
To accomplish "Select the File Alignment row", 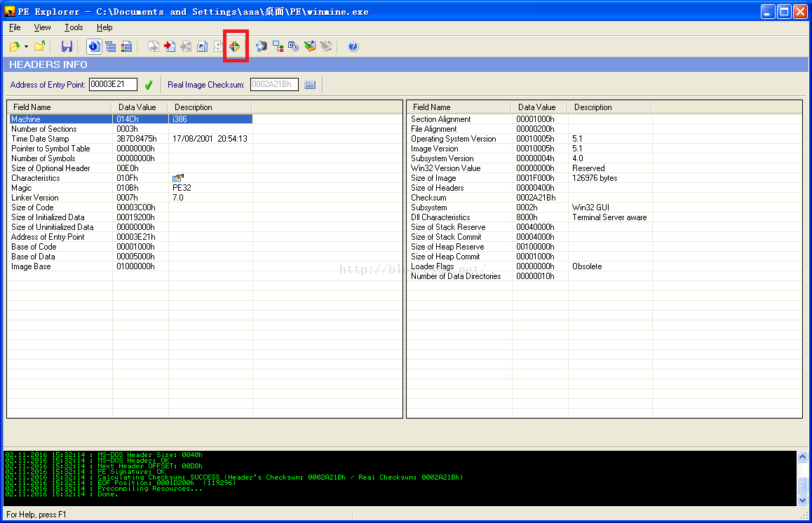I will [x=530, y=129].
